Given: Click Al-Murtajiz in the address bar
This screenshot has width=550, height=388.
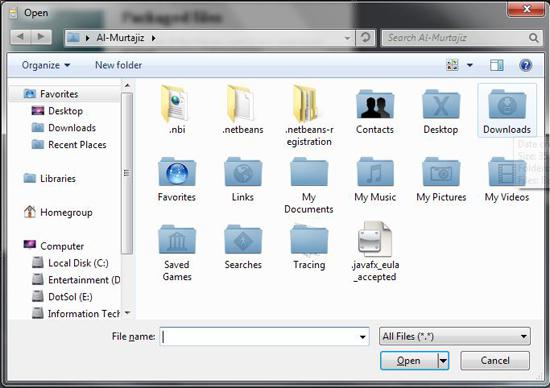Looking at the screenshot, I should (120, 38).
